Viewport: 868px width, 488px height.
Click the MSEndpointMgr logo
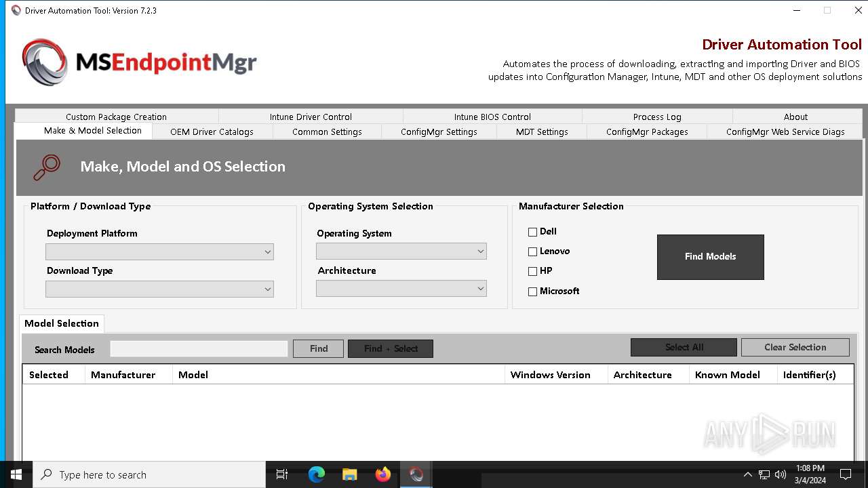tap(139, 62)
